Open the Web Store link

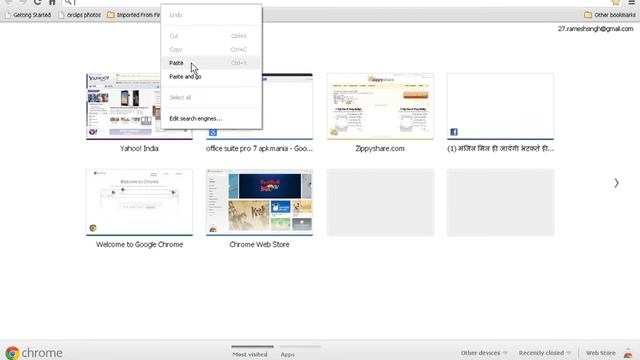click(x=600, y=353)
